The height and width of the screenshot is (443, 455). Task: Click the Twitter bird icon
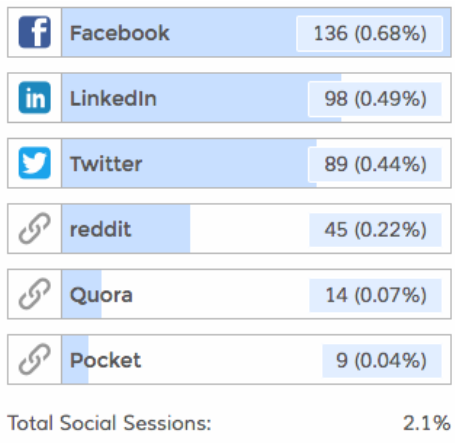click(x=35, y=163)
